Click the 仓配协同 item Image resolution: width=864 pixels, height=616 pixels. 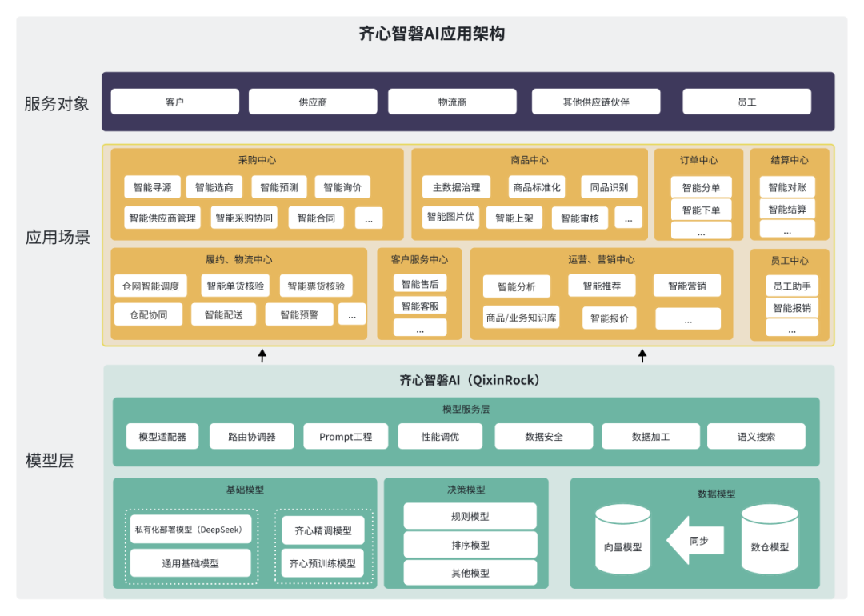(148, 314)
